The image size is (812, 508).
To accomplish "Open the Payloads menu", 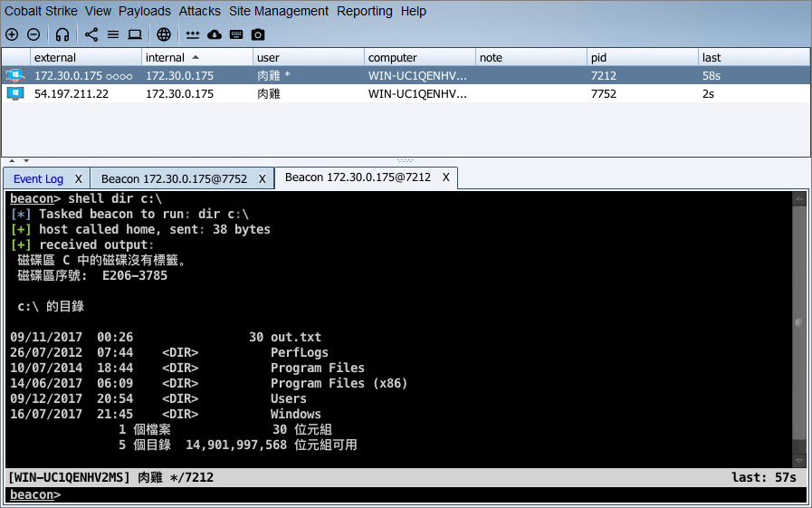I will tap(145, 11).
